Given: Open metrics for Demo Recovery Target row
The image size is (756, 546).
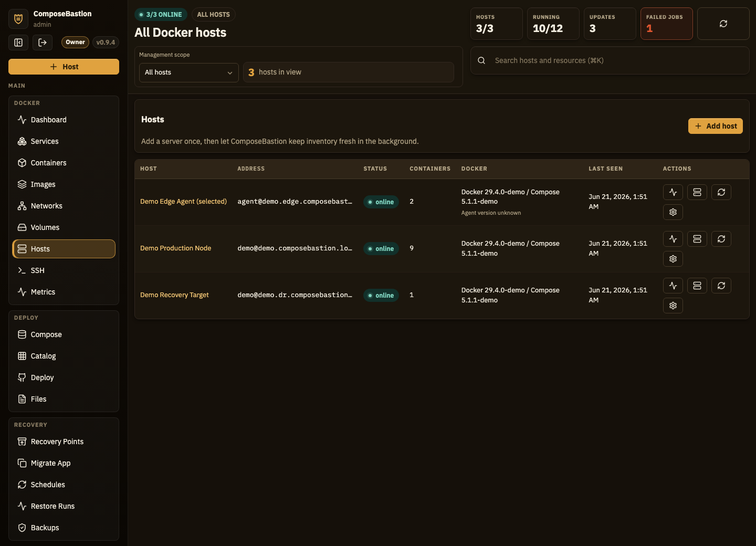Looking at the screenshot, I should click(x=673, y=286).
